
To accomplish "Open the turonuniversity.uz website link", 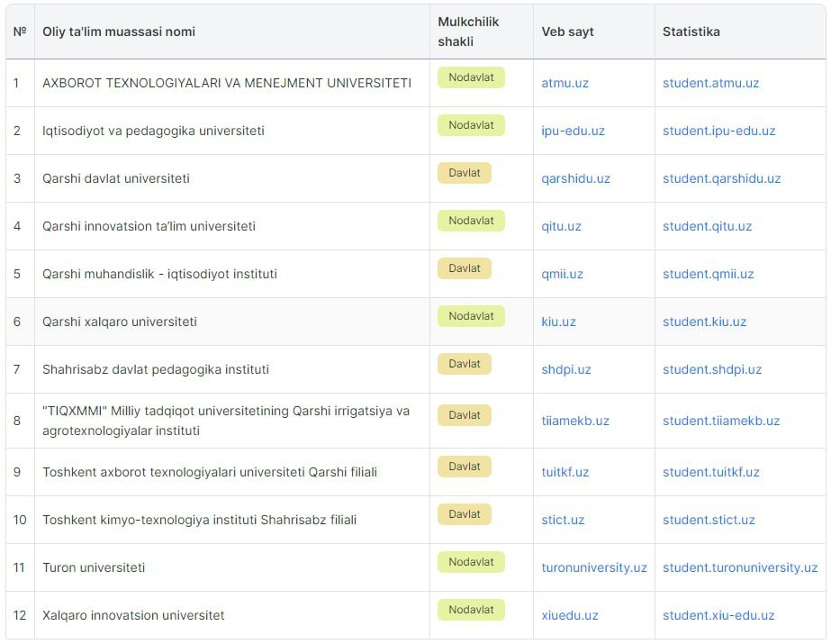I will pyautogui.click(x=594, y=567).
